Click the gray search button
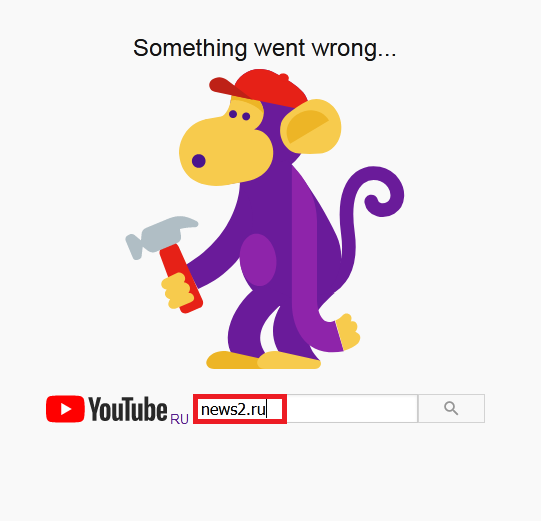The height and width of the screenshot is (521, 541). (451, 409)
